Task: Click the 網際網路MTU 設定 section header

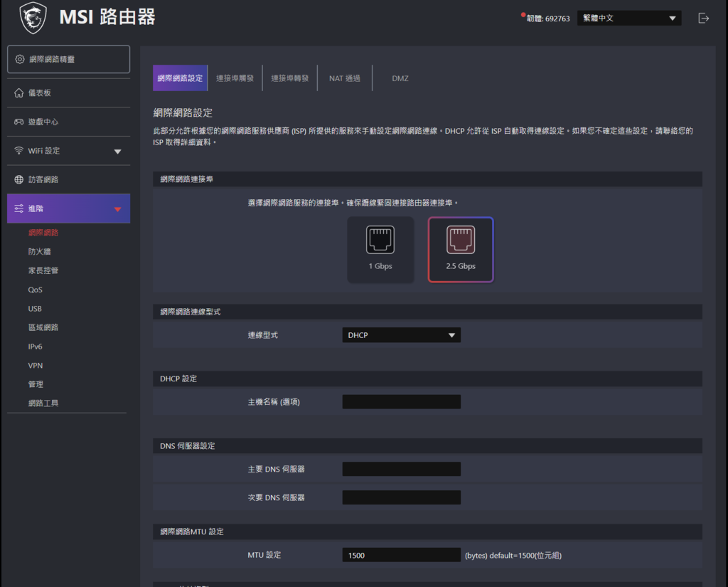Action: pyautogui.click(x=427, y=532)
